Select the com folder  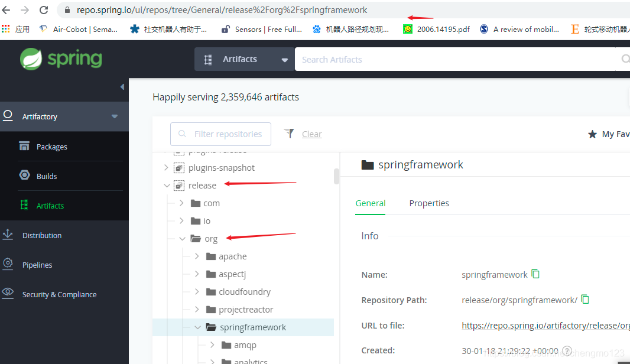(212, 203)
